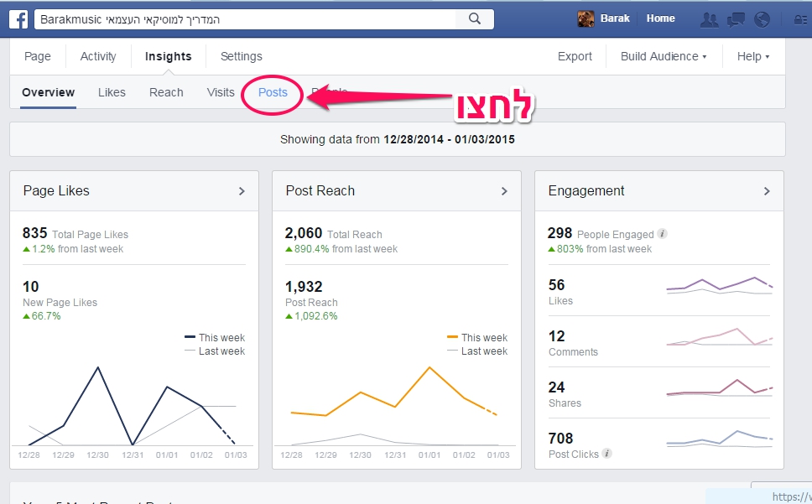The image size is (812, 504).
Task: Expand the Engagement card arrow
Action: [x=767, y=191]
